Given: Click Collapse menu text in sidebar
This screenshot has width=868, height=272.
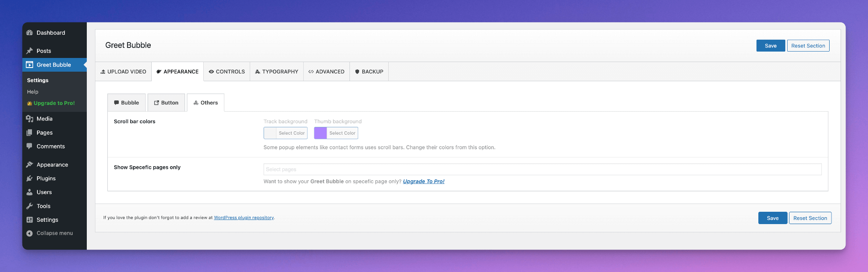Looking at the screenshot, I should click(55, 233).
